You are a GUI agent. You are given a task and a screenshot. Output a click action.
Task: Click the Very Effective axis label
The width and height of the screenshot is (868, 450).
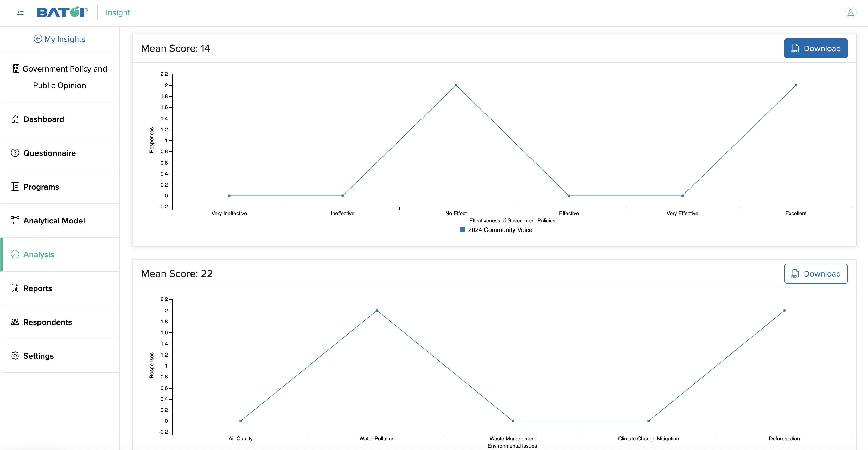point(682,213)
